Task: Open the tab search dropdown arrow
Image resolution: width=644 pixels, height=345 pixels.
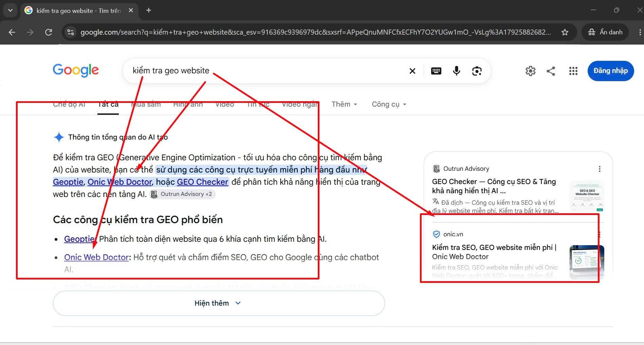Action: coord(10,11)
